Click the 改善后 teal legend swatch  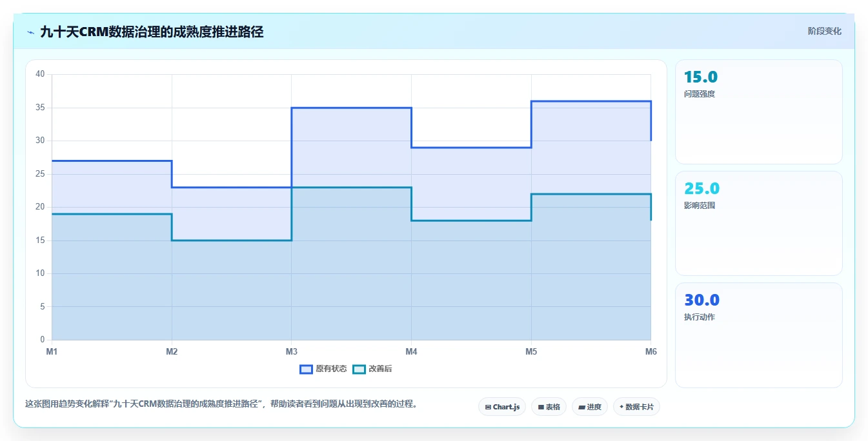[x=359, y=369]
